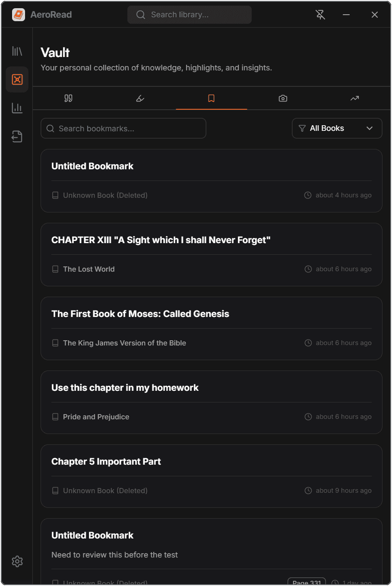The width and height of the screenshot is (392, 586).
Task: Open the Library panel in the sidebar
Action: [x=17, y=51]
